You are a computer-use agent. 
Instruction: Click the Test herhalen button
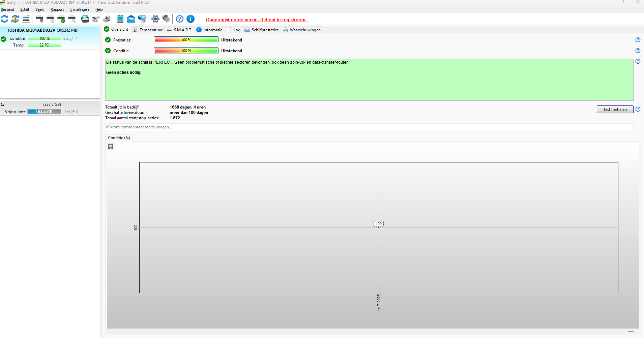coord(615,110)
